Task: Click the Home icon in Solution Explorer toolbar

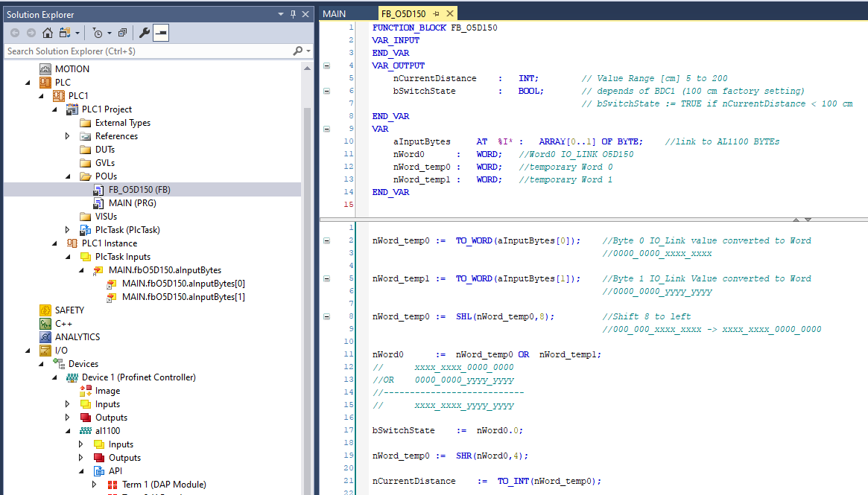Action: 48,33
